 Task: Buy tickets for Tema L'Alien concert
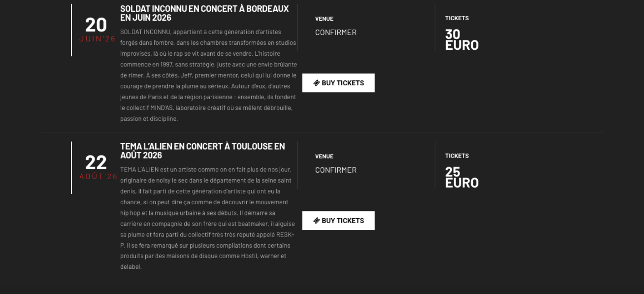pyautogui.click(x=339, y=221)
